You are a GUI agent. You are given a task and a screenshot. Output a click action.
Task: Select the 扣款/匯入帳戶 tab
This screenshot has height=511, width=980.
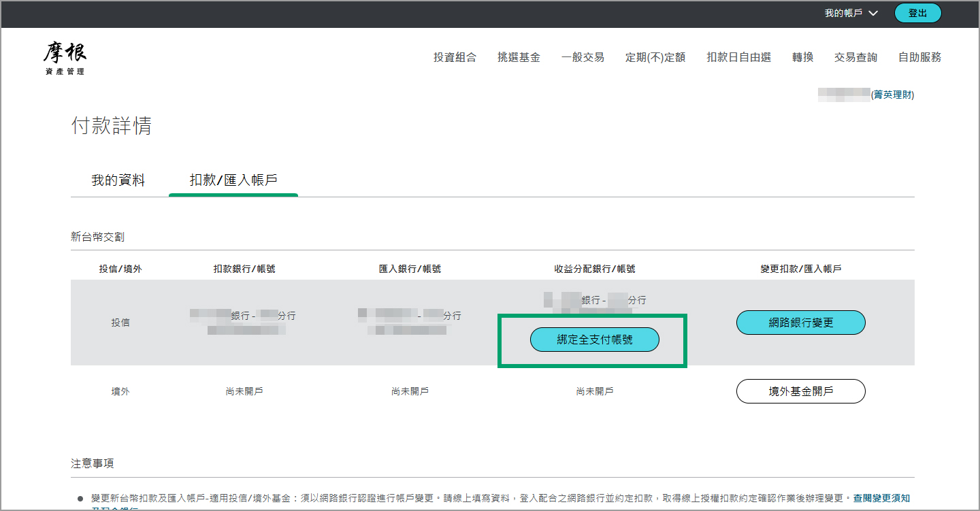(x=233, y=180)
